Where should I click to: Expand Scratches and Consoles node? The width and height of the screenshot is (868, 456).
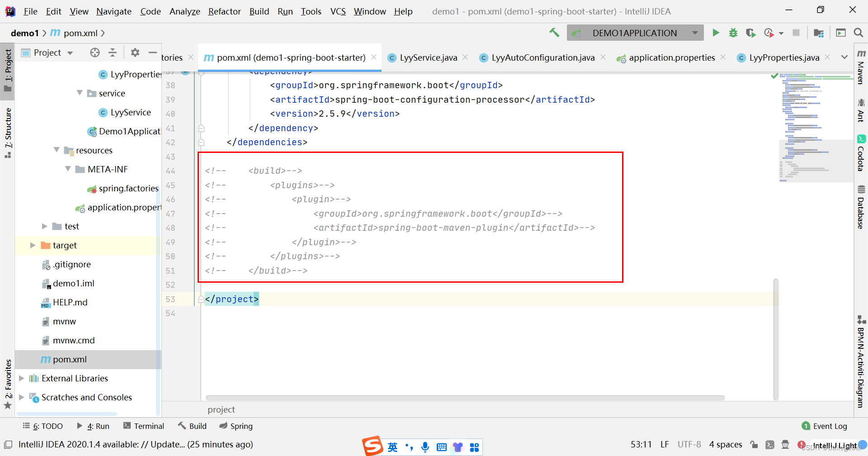point(21,397)
